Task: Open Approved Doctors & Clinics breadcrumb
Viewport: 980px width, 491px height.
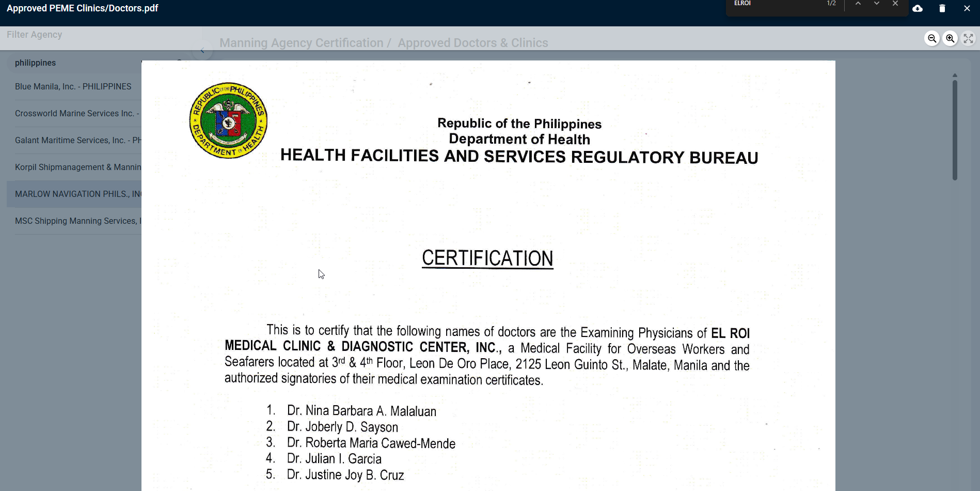Action: (x=473, y=43)
